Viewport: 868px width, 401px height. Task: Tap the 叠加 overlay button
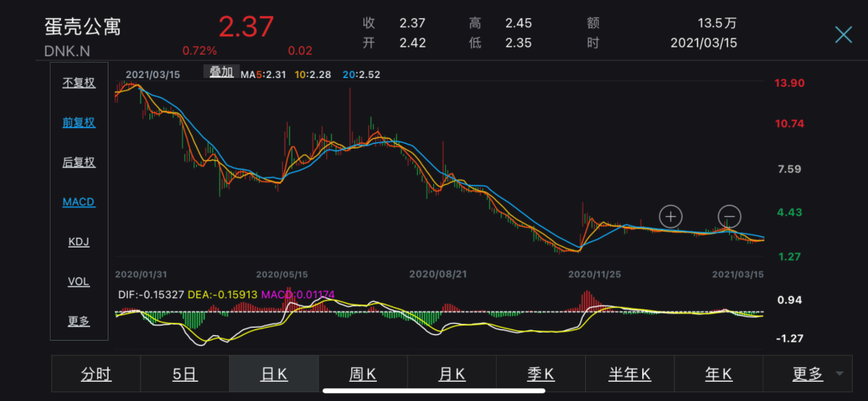click(222, 72)
